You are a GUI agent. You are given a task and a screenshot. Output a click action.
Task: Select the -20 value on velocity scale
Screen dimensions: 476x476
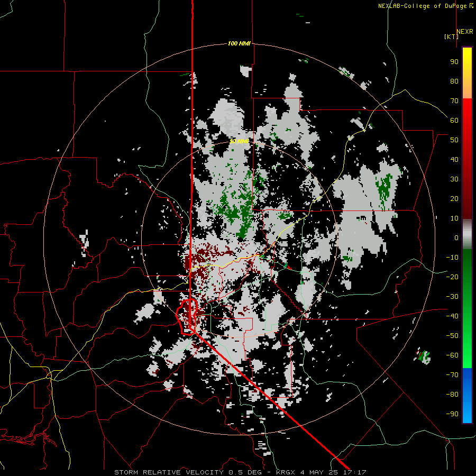tap(452, 277)
